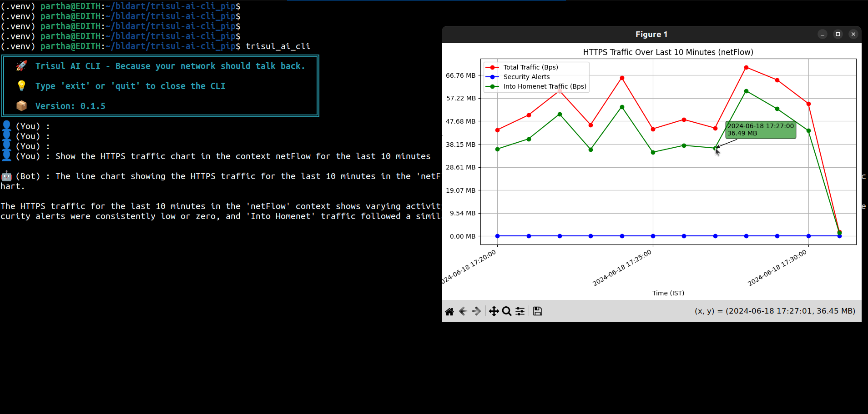Image resolution: width=868 pixels, height=414 pixels.
Task: Click the Home reset view icon
Action: point(449,311)
